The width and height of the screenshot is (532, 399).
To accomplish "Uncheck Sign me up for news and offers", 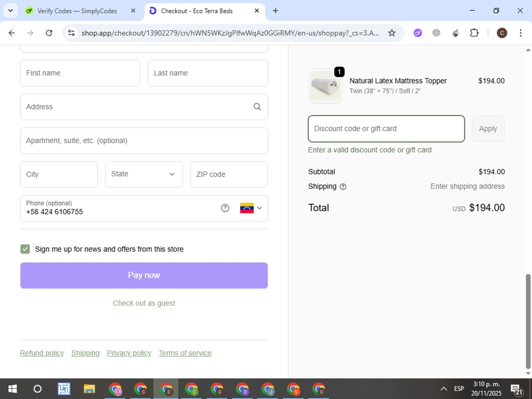I will coord(25,249).
